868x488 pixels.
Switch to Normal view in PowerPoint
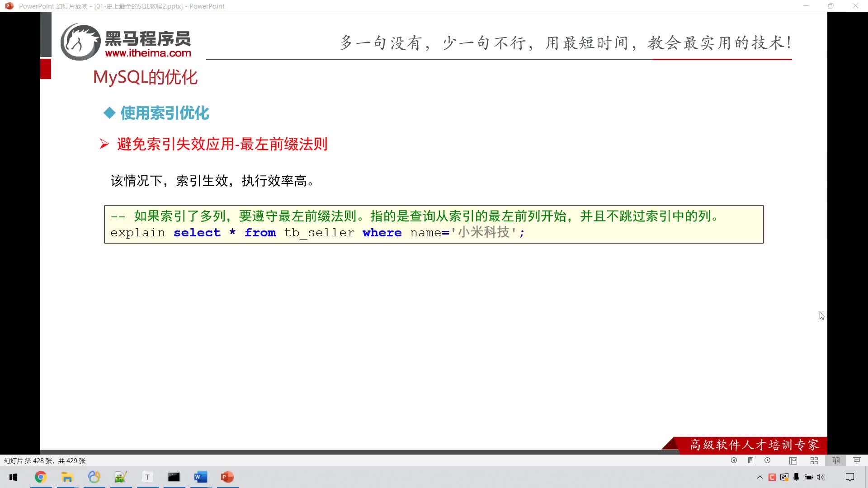tap(793, 460)
